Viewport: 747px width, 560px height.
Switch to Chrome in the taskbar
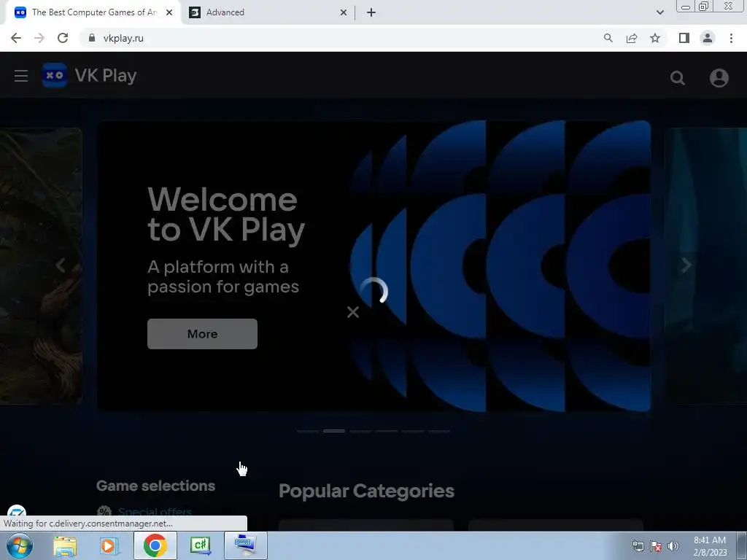pyautogui.click(x=155, y=545)
